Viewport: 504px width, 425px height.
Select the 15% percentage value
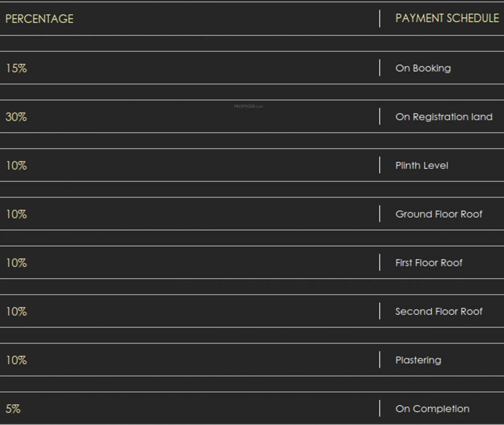(x=17, y=68)
